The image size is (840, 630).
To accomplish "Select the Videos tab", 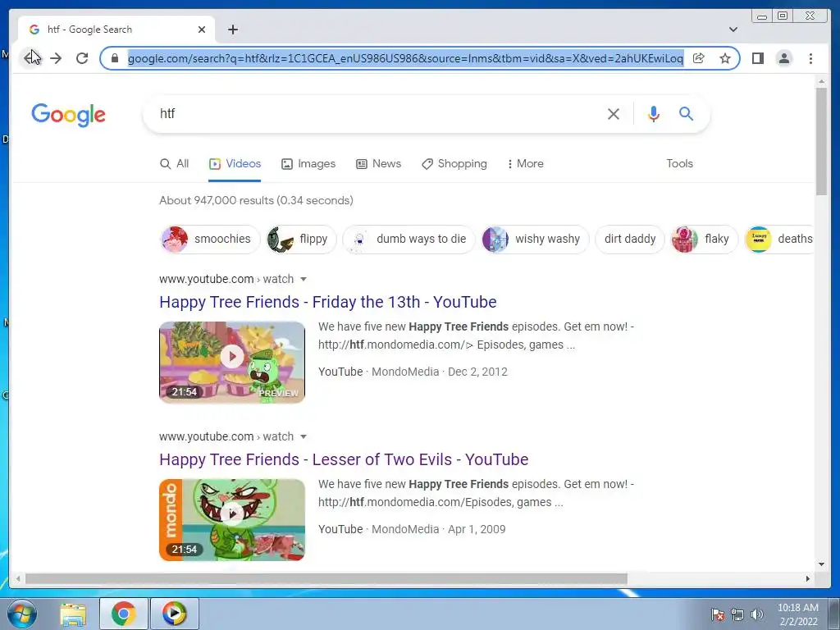I will point(235,163).
